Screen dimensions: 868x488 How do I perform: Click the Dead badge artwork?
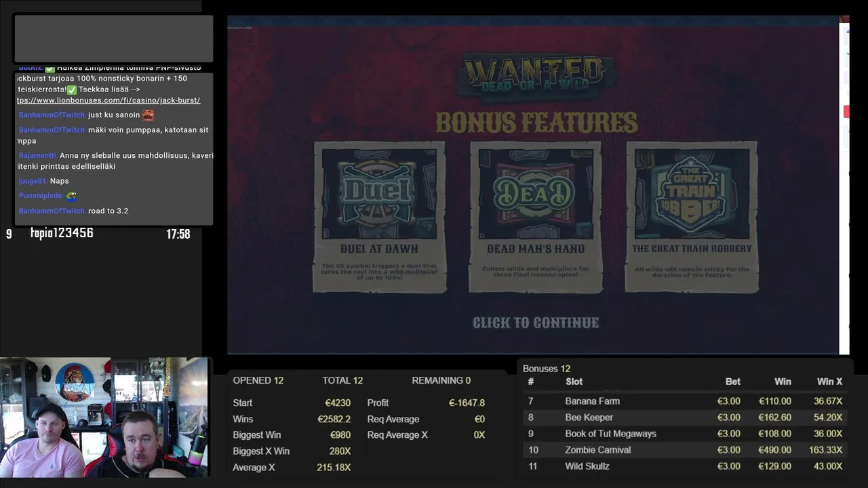(x=536, y=194)
